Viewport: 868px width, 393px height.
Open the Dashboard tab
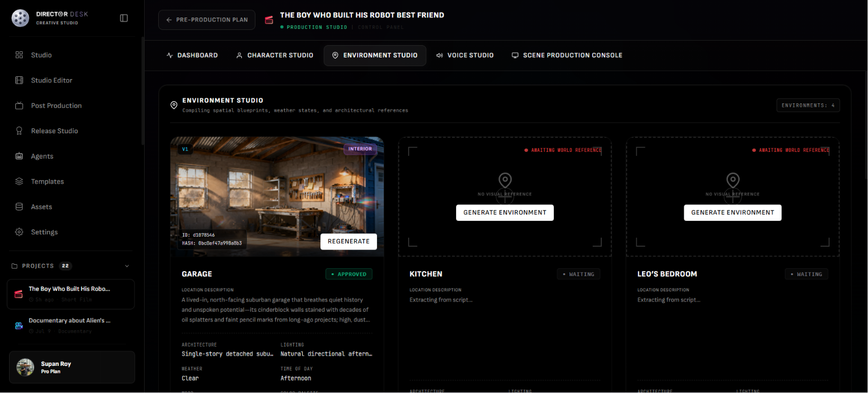tap(192, 55)
